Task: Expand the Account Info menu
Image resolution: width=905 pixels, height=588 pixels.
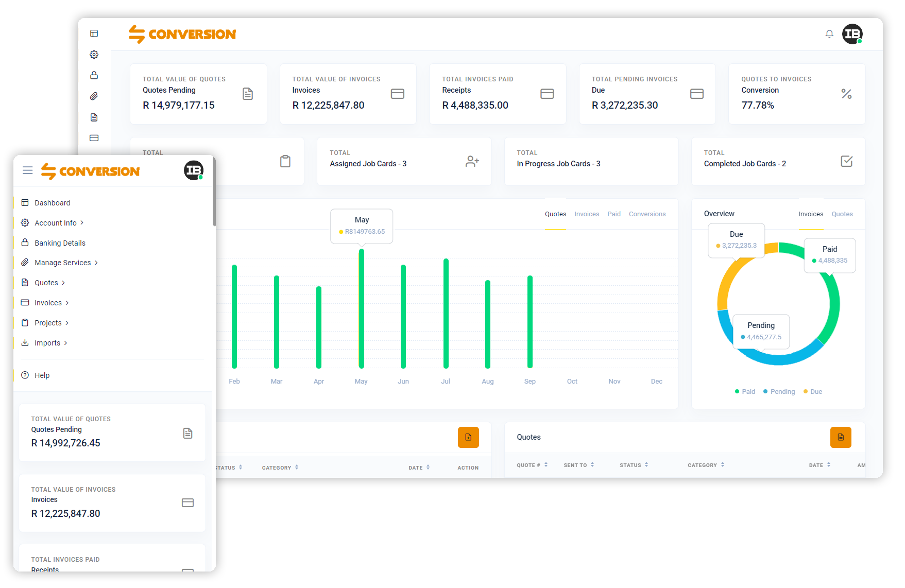Action: tap(59, 223)
